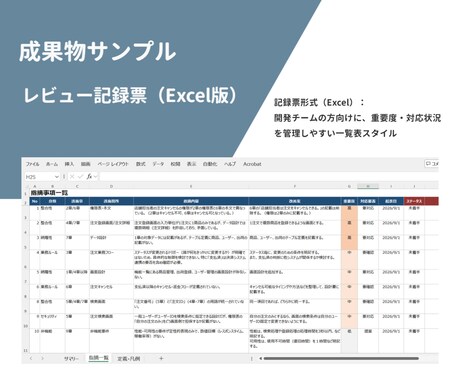Open the 自動化 ribbon tab
460x380 pixels.
210,164
